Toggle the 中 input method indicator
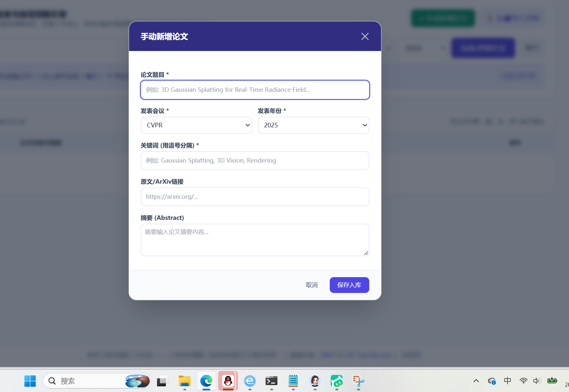569x392 pixels. 507,381
